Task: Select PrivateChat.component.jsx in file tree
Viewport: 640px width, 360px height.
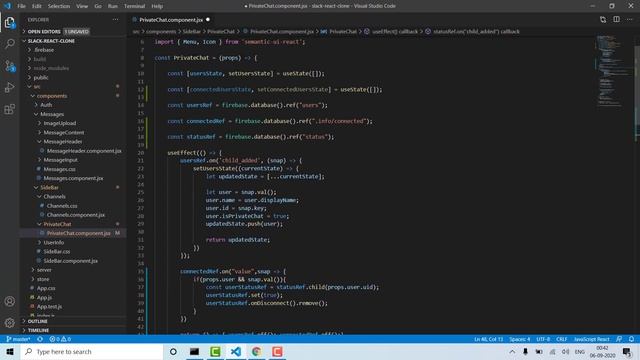Action: coord(78,233)
